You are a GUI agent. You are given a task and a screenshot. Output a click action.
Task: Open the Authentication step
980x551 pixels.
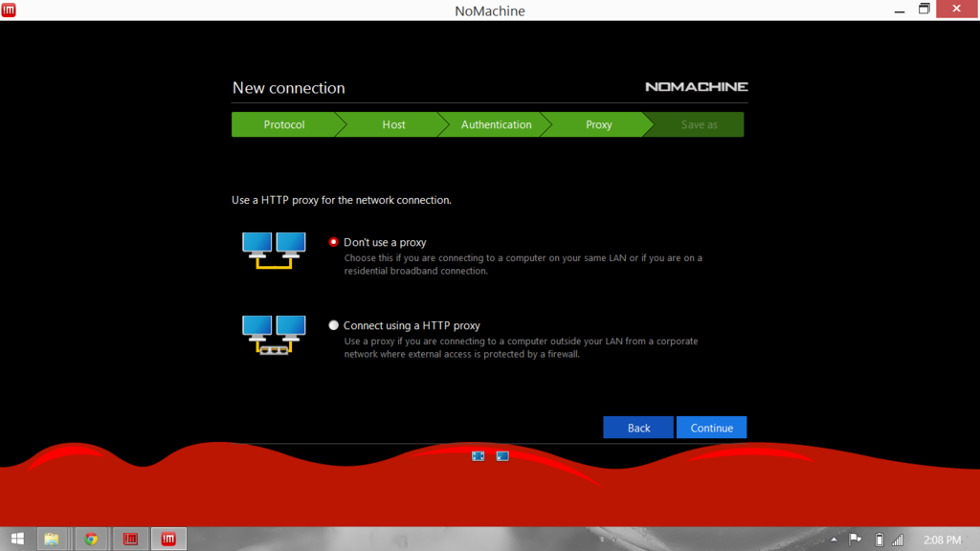(x=497, y=124)
